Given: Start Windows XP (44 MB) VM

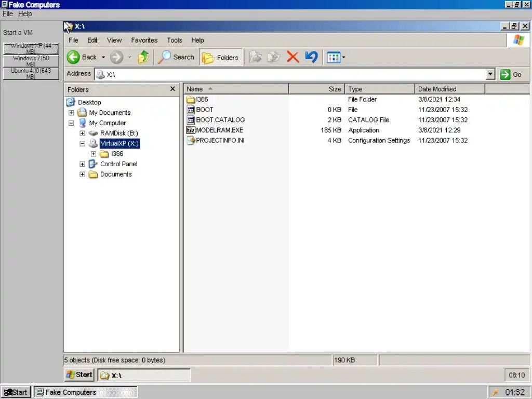Looking at the screenshot, I should [x=31, y=48].
